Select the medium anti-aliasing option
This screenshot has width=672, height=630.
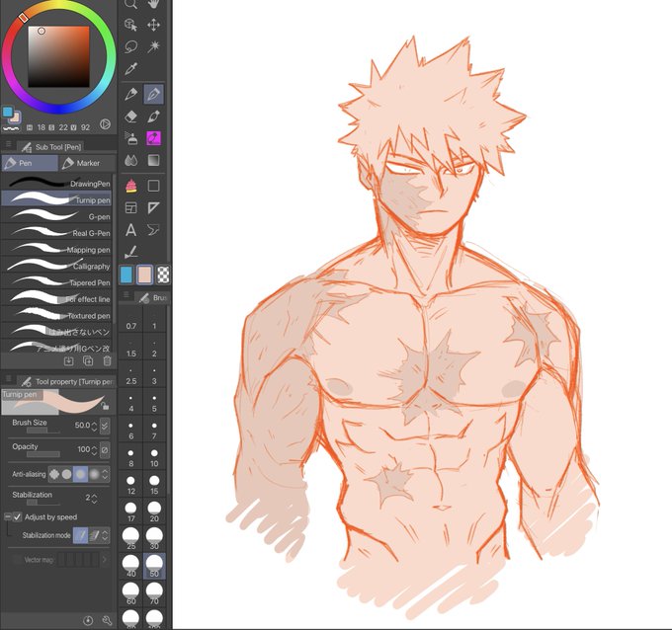[x=80, y=474]
